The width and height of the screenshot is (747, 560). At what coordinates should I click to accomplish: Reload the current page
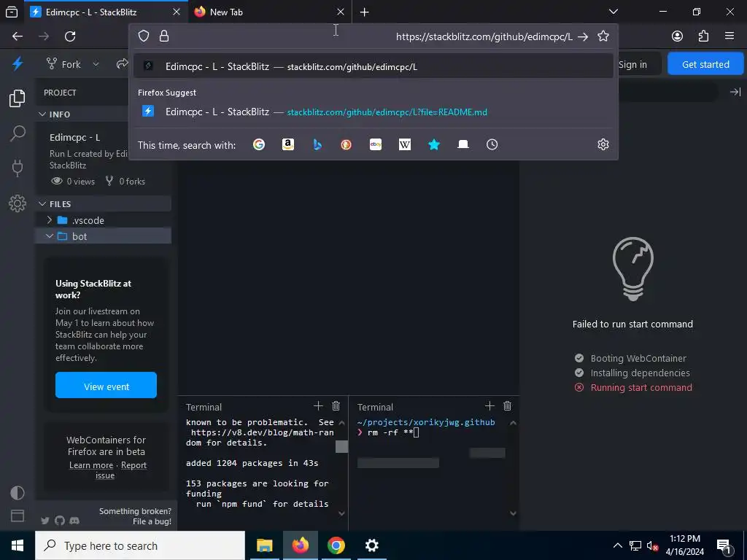70,36
